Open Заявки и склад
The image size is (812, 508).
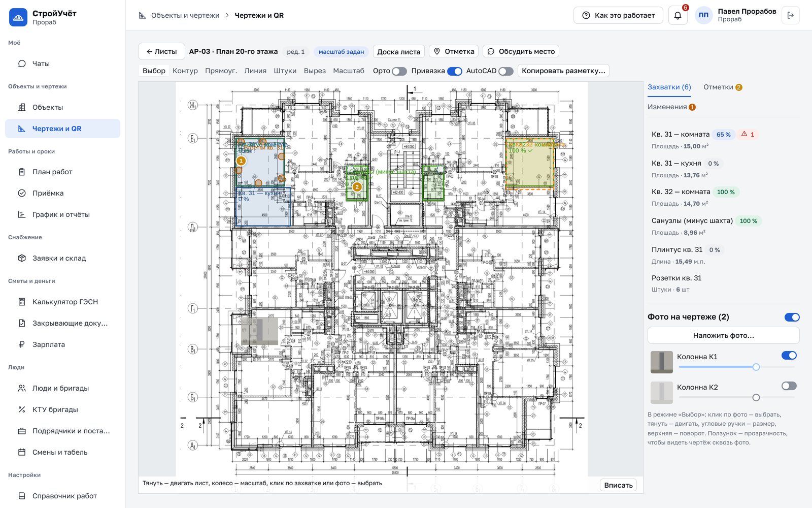(x=62, y=258)
